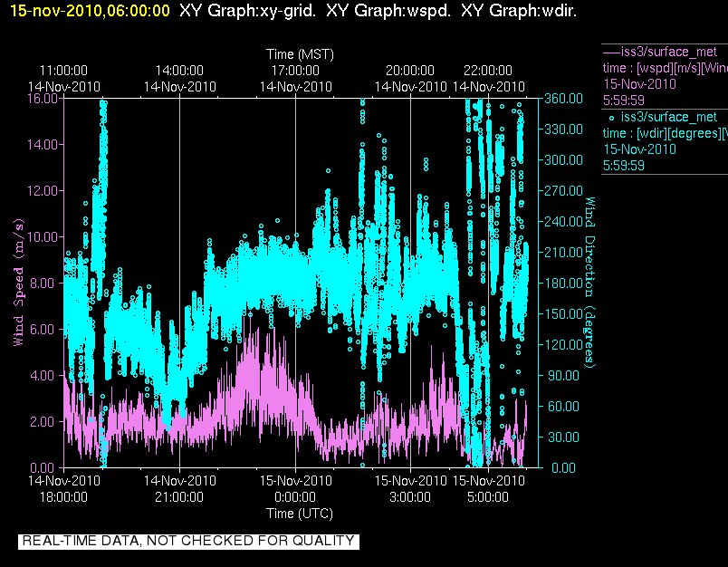This screenshot has height=567, width=728.
Task: Click the 2.00 wind speed axis value
Action: pyautogui.click(x=43, y=422)
